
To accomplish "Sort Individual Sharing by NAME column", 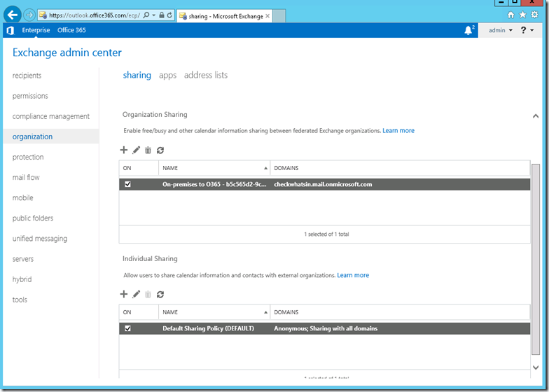I will point(214,312).
